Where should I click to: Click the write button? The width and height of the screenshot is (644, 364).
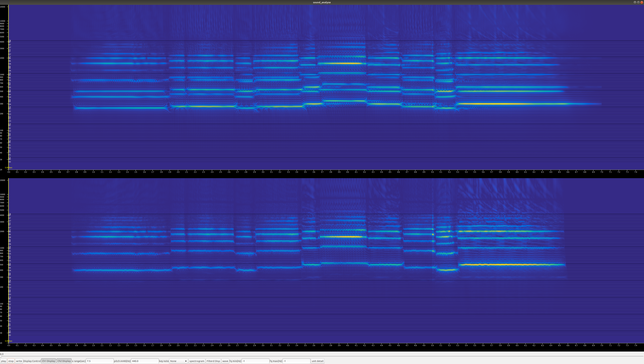pos(19,361)
